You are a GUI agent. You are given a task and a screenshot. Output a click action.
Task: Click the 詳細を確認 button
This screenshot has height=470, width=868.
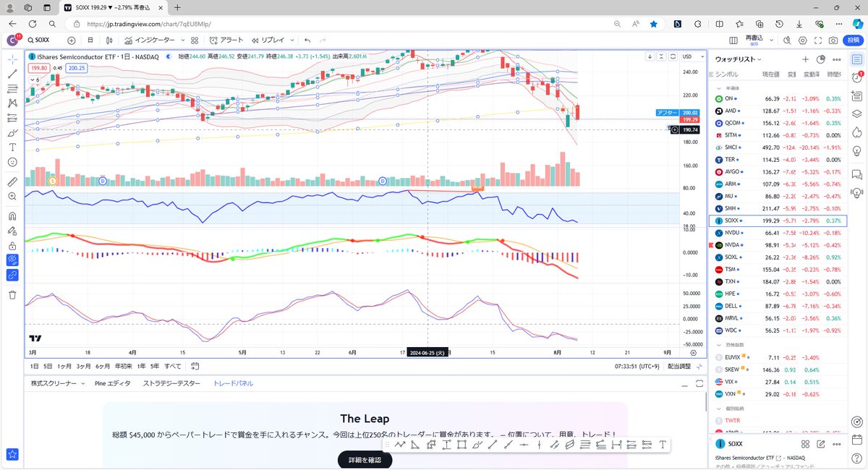tap(365, 460)
